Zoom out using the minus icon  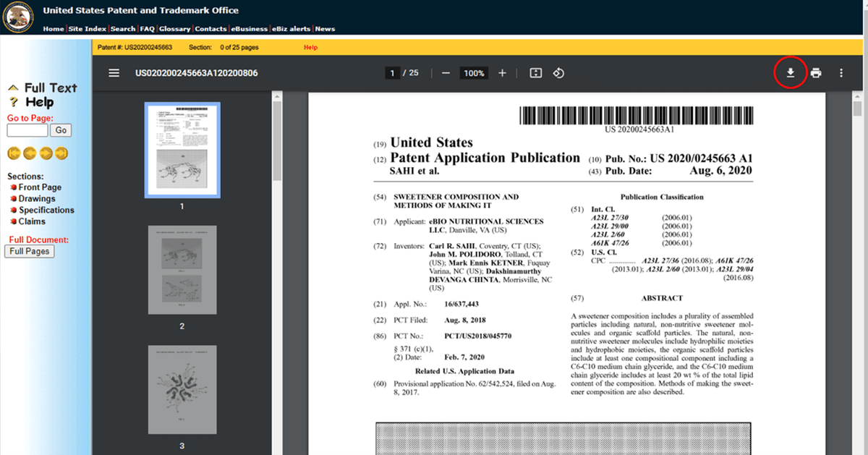[446, 72]
